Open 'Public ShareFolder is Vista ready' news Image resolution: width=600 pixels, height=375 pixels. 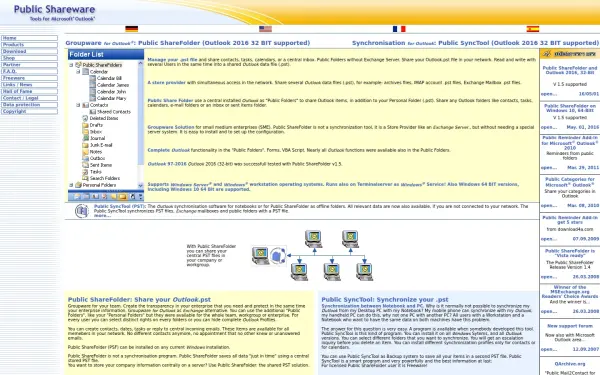pos(570,253)
